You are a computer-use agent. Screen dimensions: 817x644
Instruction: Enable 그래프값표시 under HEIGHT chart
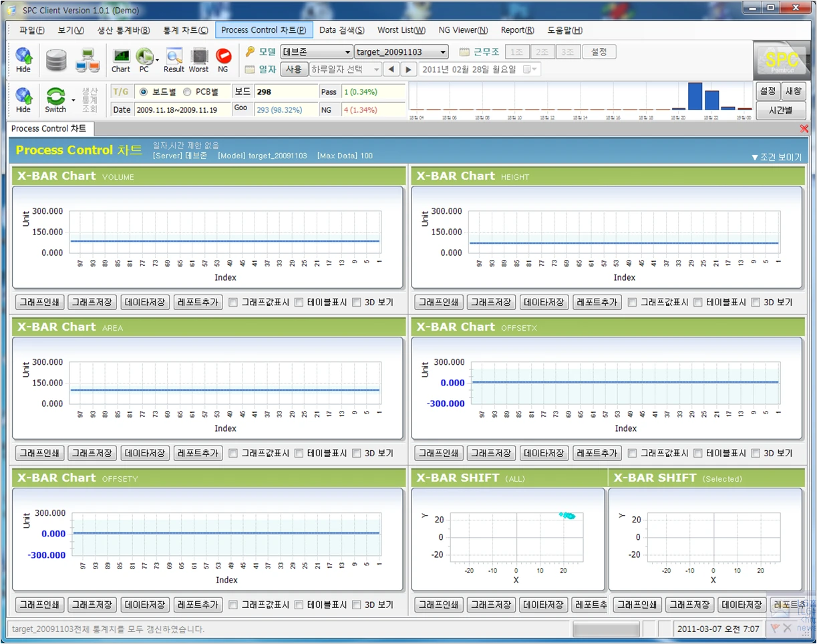[632, 303]
